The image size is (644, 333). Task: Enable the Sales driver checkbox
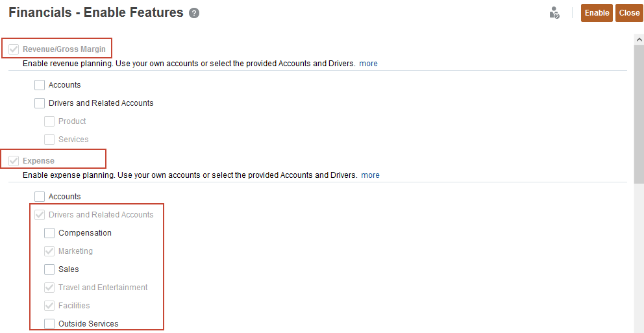click(x=49, y=269)
